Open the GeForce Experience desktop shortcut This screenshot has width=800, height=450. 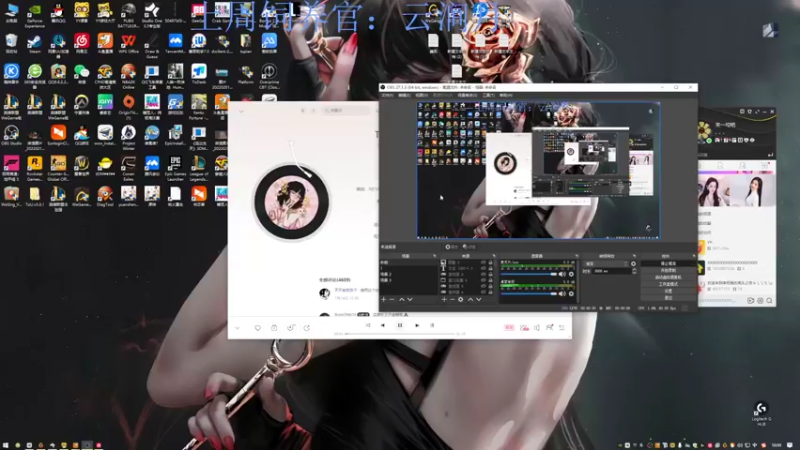[x=35, y=14]
